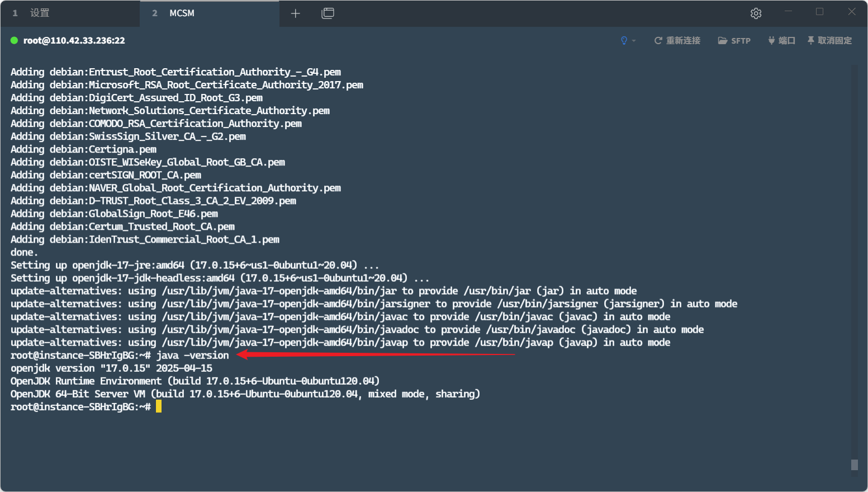The image size is (868, 492).
Task: Click the 'done.' output line
Action: tap(24, 252)
